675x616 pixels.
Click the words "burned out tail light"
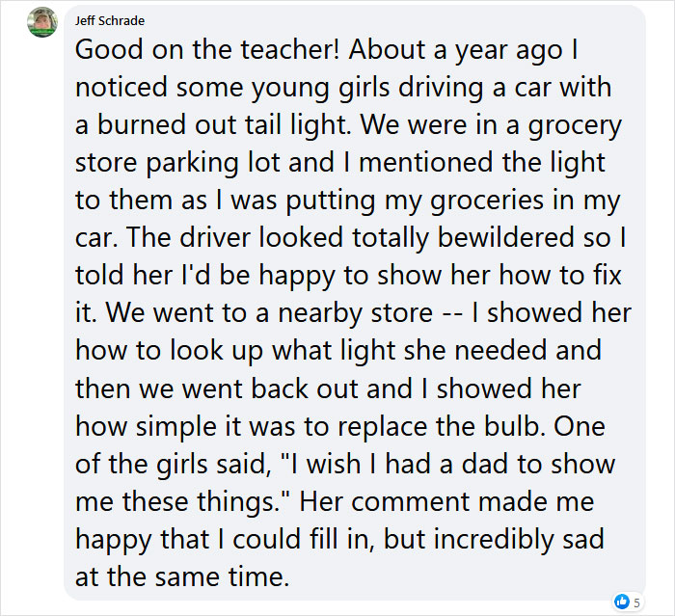(x=222, y=124)
